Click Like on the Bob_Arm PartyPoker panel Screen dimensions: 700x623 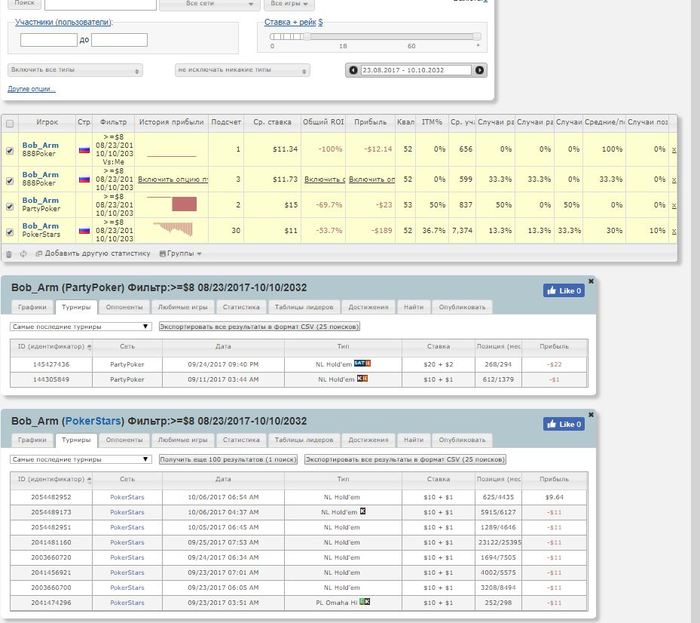pyautogui.click(x=564, y=291)
